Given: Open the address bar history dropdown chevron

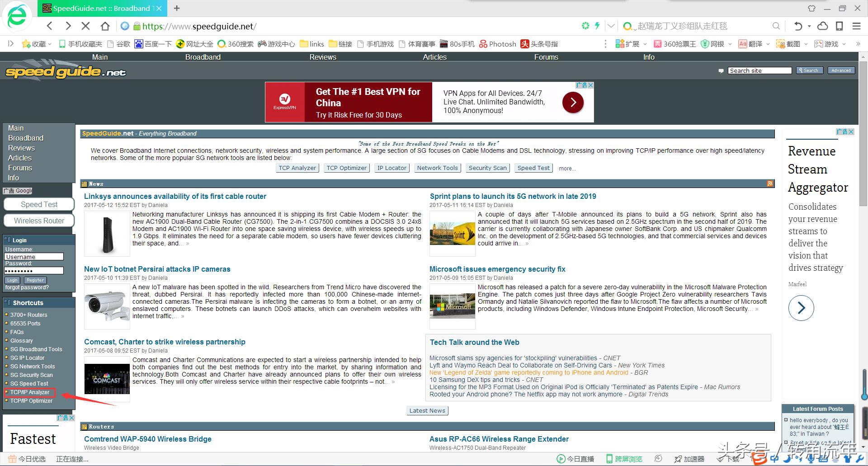Looking at the screenshot, I should (x=611, y=26).
